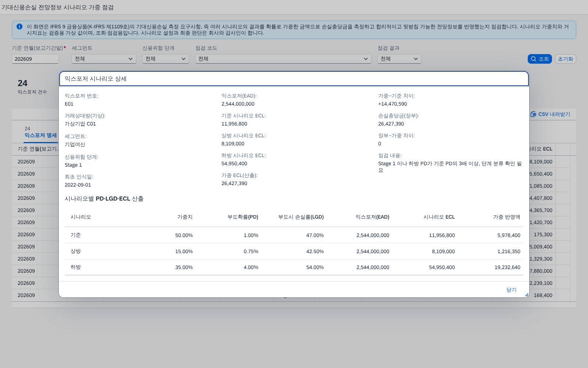Viewport: 588px width, 368px height.
Task: Click the info icon in the message strip
Action: click(x=19, y=26)
